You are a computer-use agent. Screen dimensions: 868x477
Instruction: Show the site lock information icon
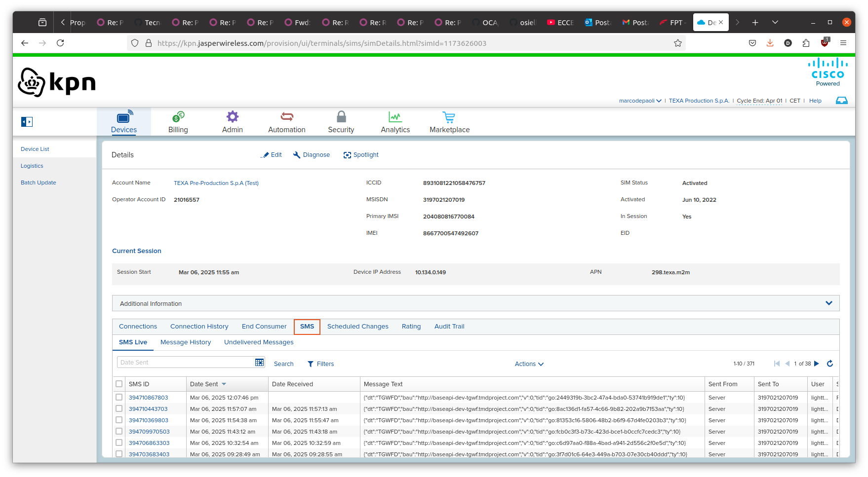pyautogui.click(x=148, y=43)
